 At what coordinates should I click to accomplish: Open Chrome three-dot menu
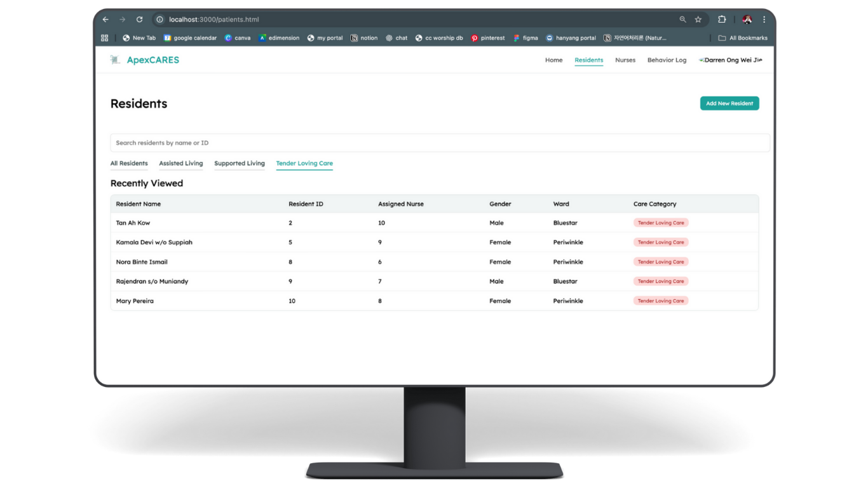click(x=764, y=20)
